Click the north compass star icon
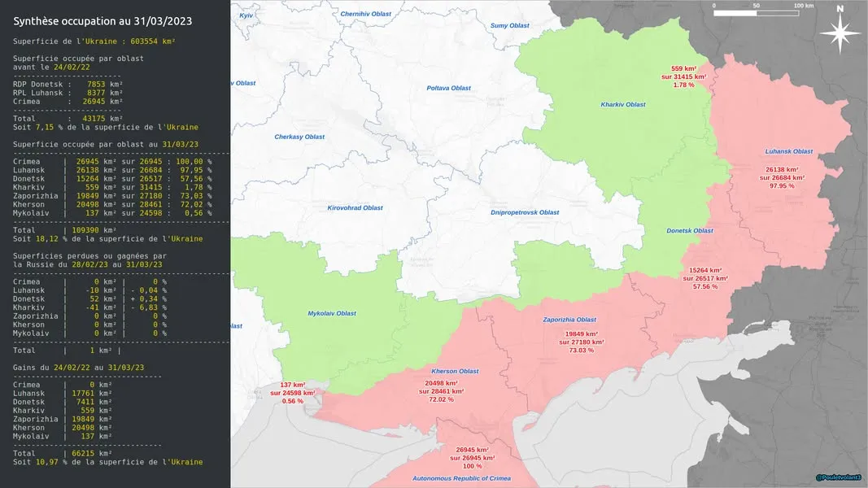Image resolution: width=868 pixels, height=488 pixels. click(x=840, y=32)
